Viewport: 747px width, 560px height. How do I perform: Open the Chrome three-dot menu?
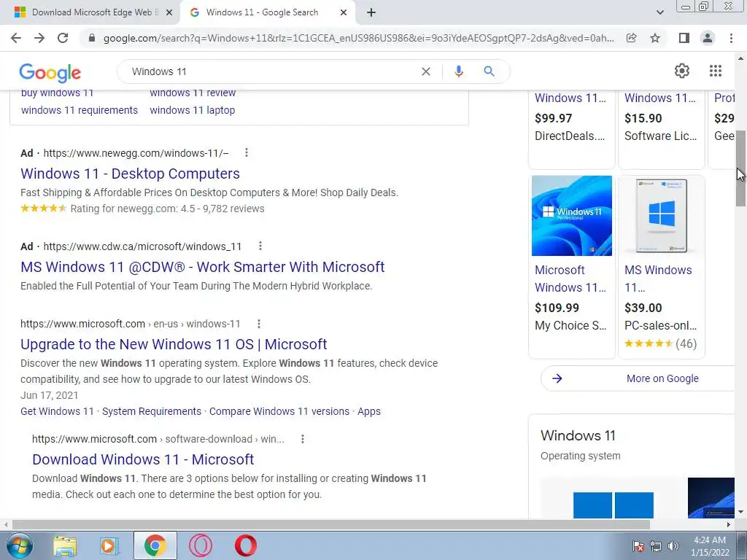pos(731,38)
